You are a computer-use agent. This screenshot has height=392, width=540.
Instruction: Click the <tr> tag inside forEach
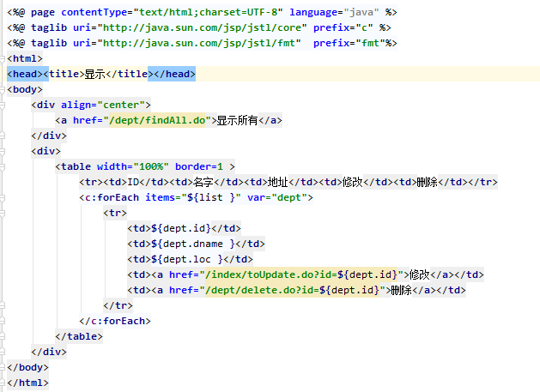coord(115,213)
